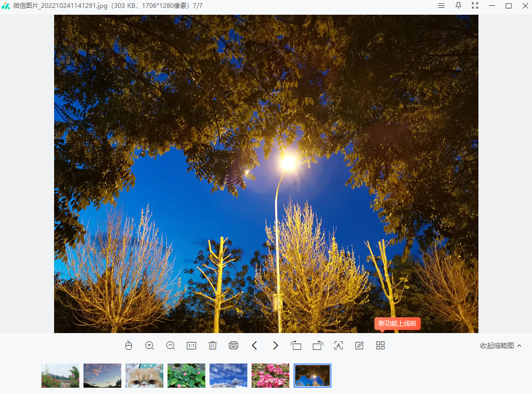This screenshot has height=394, width=532.
Task: Go to the previous image
Action: pyautogui.click(x=254, y=346)
